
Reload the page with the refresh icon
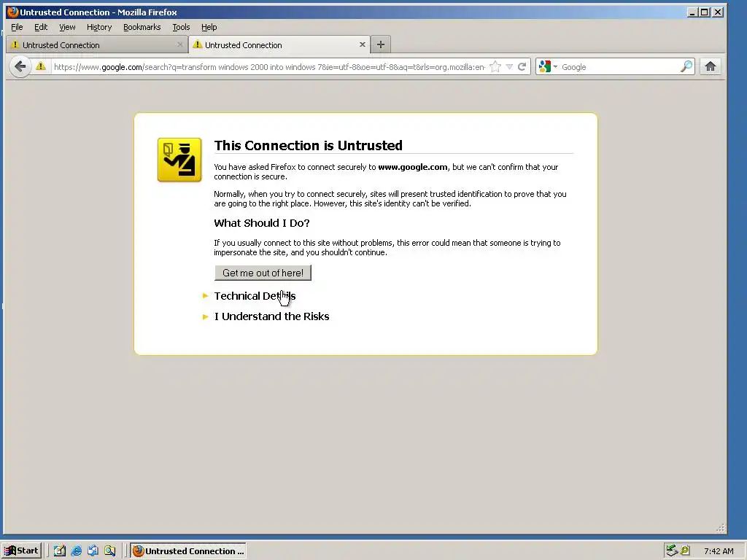(522, 66)
